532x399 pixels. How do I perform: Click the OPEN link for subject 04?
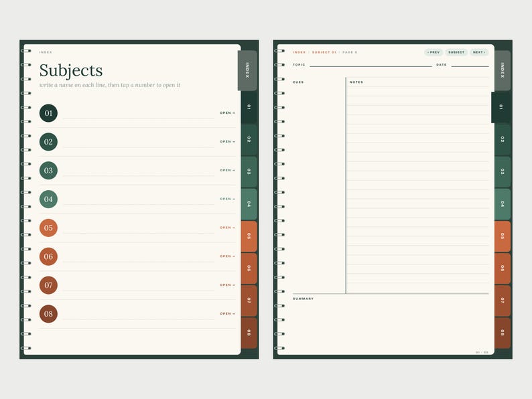pos(227,199)
